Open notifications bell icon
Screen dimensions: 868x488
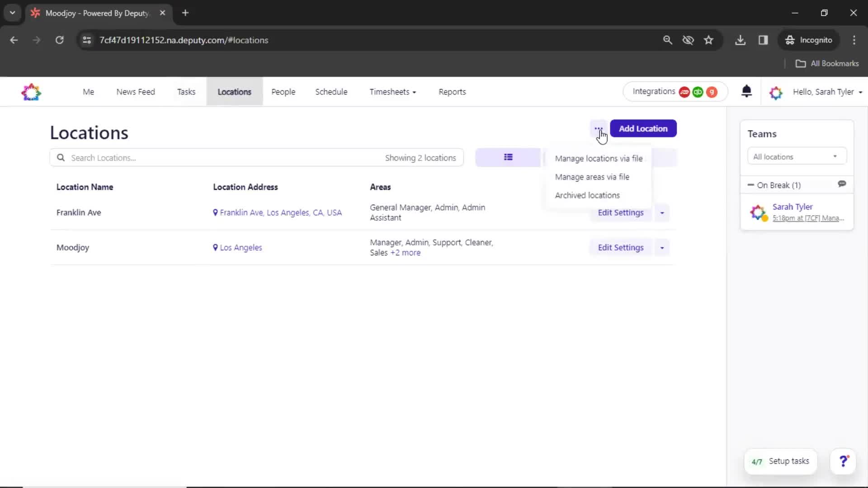(747, 92)
